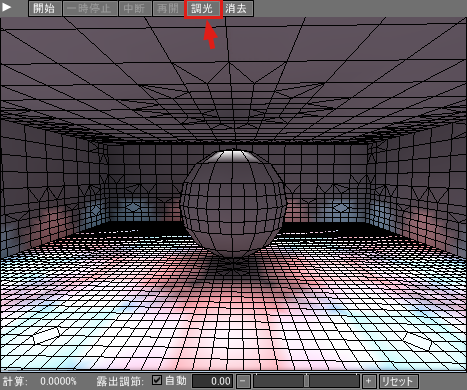The height and width of the screenshot is (390, 467).
Task: Decrease exposure with the minus button
Action: pos(243,381)
